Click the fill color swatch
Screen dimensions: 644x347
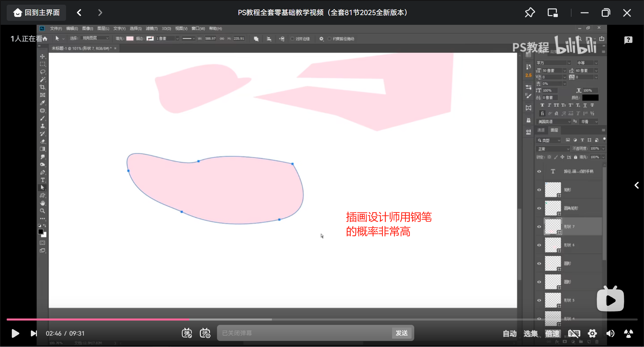(130, 39)
